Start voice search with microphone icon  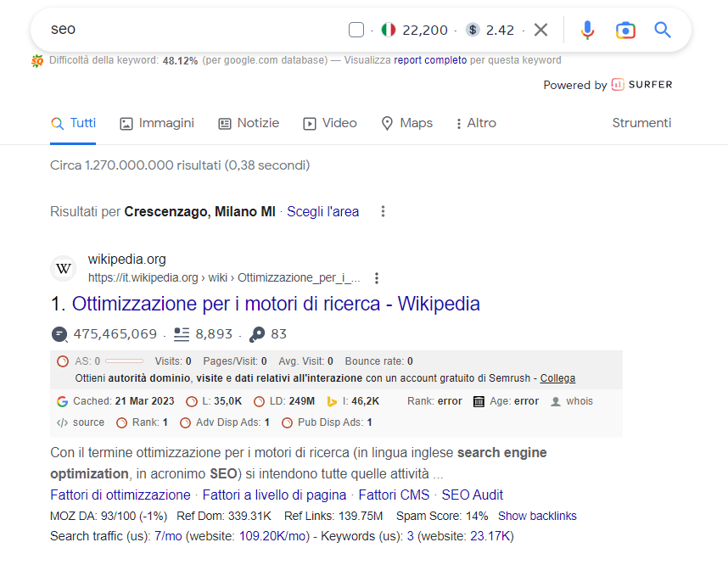(587, 30)
